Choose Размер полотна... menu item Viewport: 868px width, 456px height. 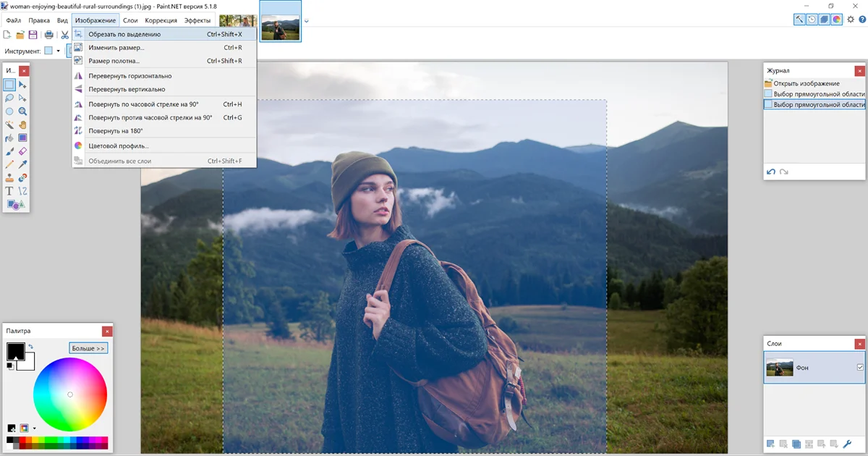click(165, 61)
